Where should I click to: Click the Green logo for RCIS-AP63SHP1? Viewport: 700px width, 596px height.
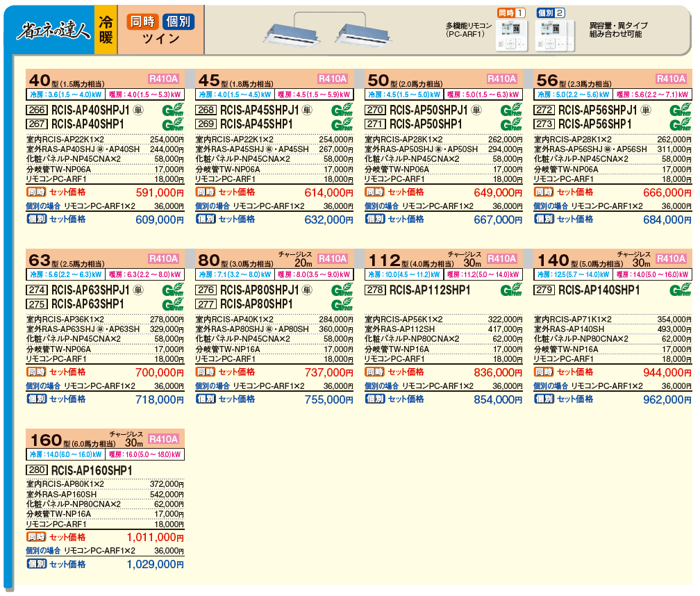(173, 304)
